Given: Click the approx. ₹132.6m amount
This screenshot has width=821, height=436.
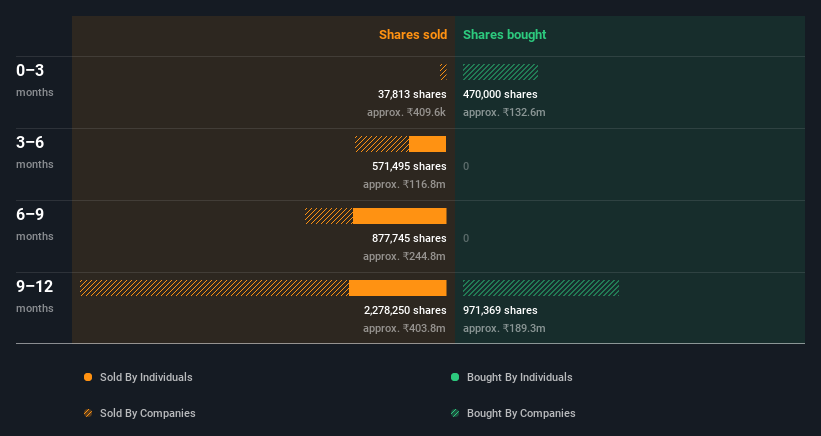Looking at the screenshot, I should coord(504,112).
